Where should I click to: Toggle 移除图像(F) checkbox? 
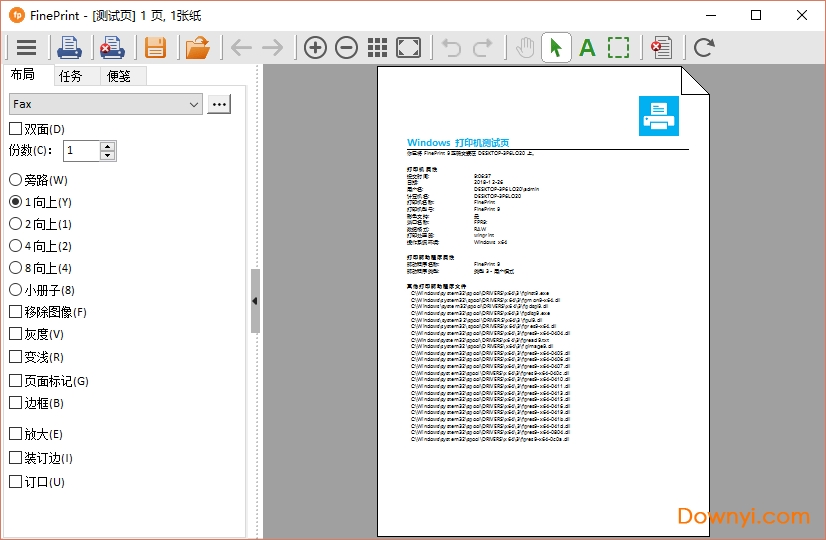[15, 312]
